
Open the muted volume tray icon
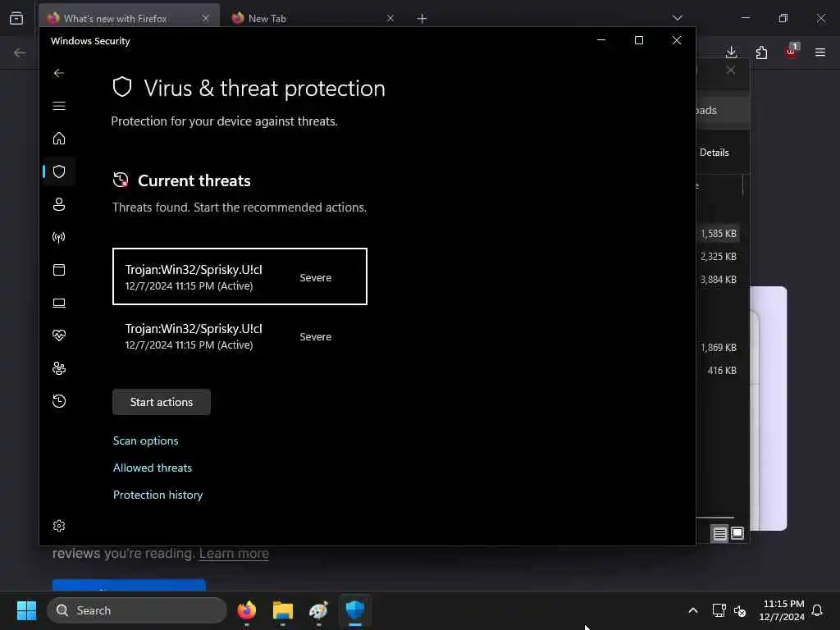click(x=740, y=610)
